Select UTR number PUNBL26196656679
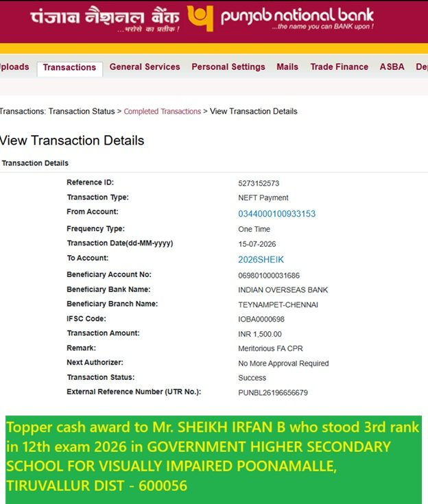Screen dimensions: 428x504 pos(273,392)
